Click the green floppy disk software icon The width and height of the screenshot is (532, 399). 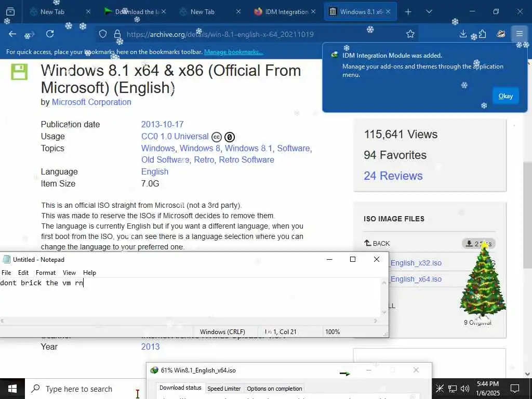(x=19, y=72)
